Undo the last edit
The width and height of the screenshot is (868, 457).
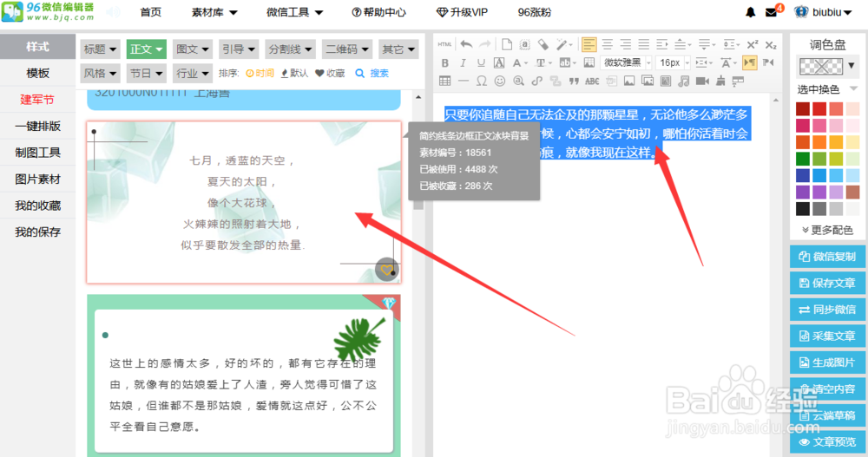pyautogui.click(x=467, y=44)
